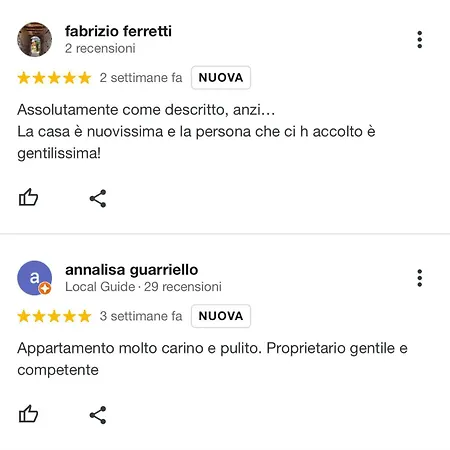Like annalisa guarriello's review with thumbs up
Viewport: 450px width, 450px height.
click(x=28, y=414)
